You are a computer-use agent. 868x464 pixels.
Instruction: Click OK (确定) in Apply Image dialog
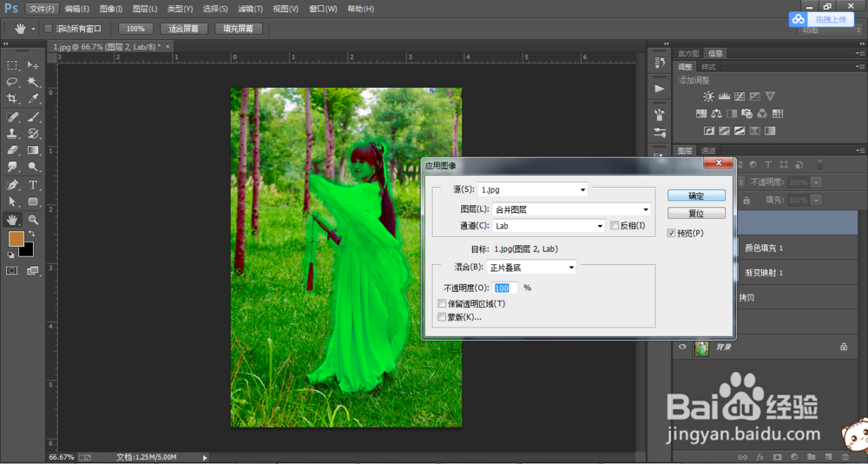point(696,196)
